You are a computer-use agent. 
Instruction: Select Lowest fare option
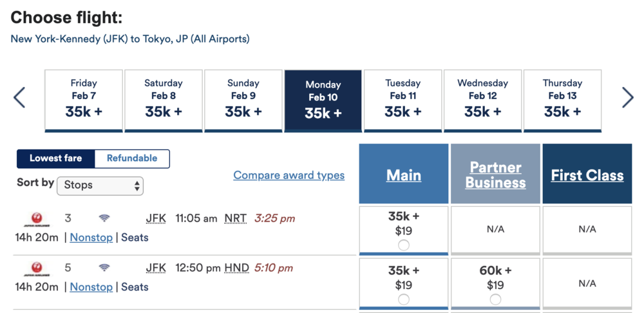(x=56, y=158)
